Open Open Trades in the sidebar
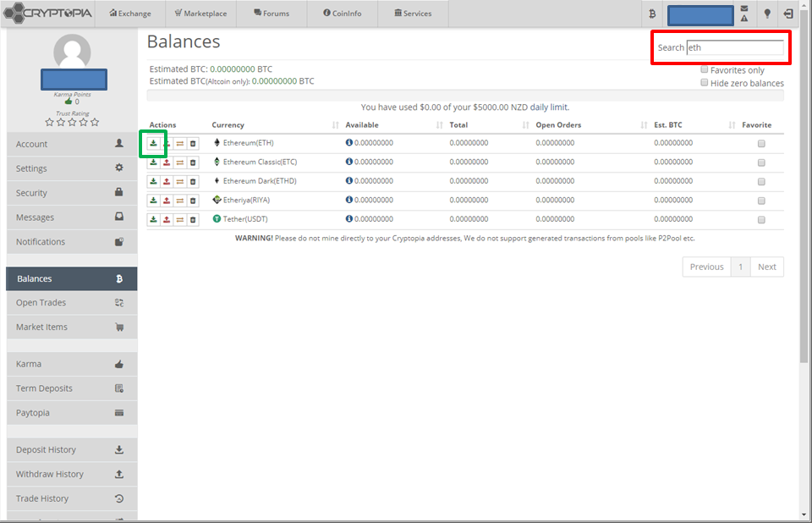The height and width of the screenshot is (523, 812). 72,303
